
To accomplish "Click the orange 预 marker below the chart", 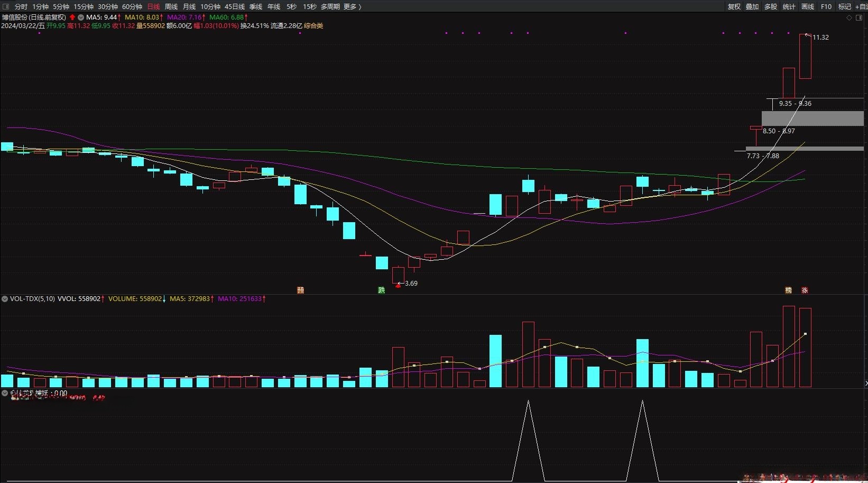I will (300, 290).
